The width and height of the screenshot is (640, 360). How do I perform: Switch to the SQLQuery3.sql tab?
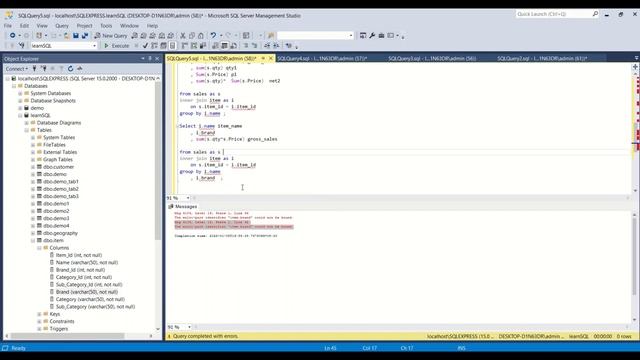coord(432,59)
